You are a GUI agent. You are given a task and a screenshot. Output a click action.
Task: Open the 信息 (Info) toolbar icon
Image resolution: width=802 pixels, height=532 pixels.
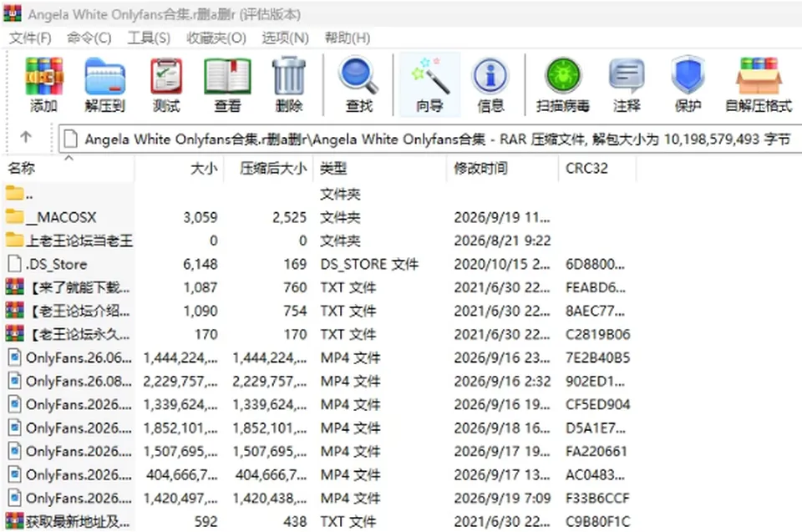point(490,77)
